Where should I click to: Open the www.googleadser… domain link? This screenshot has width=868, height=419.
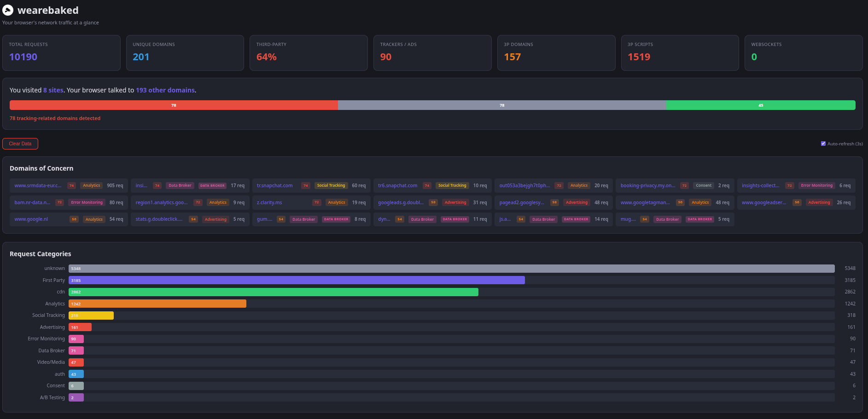[x=764, y=202]
